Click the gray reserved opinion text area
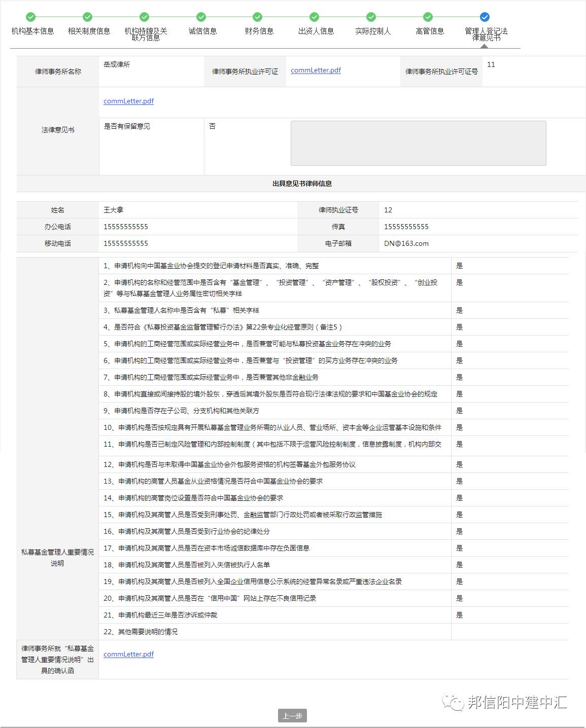This screenshot has height=728, width=586. 418,143
